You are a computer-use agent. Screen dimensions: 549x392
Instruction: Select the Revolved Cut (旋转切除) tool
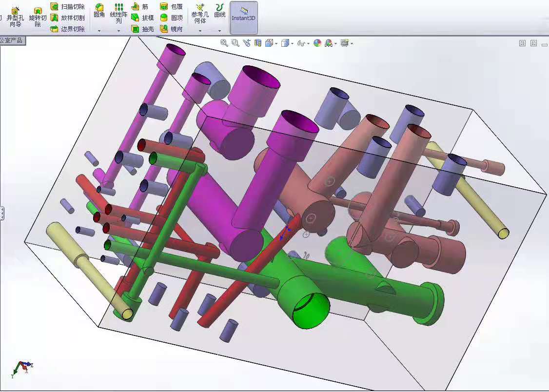pos(38,18)
